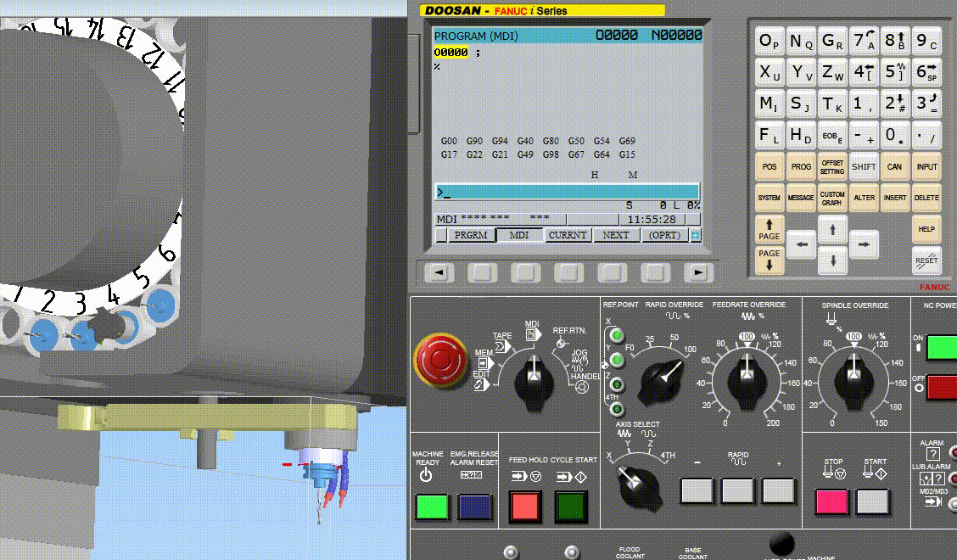957x560 pixels.
Task: Adjust the rapid override knob
Action: tap(663, 382)
